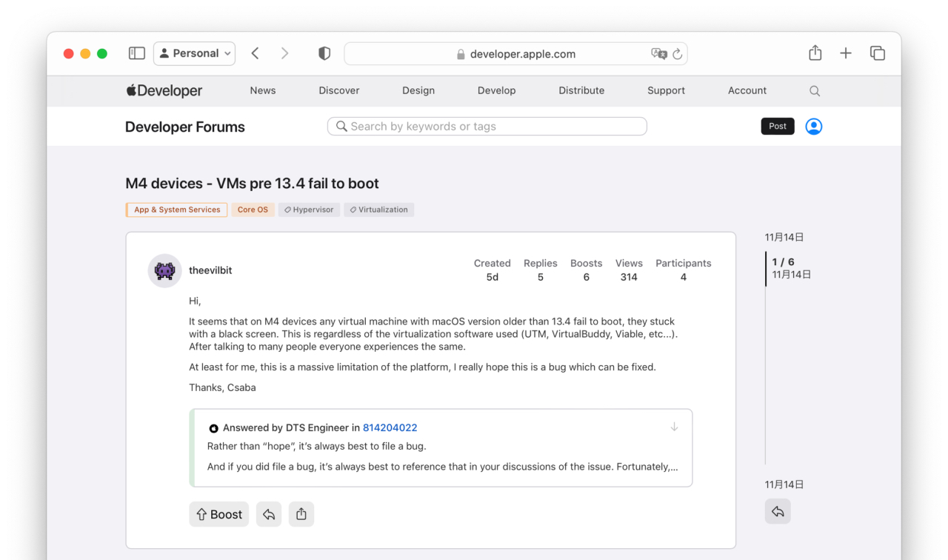
Task: Jump to the answer with down arrow
Action: [x=674, y=427]
